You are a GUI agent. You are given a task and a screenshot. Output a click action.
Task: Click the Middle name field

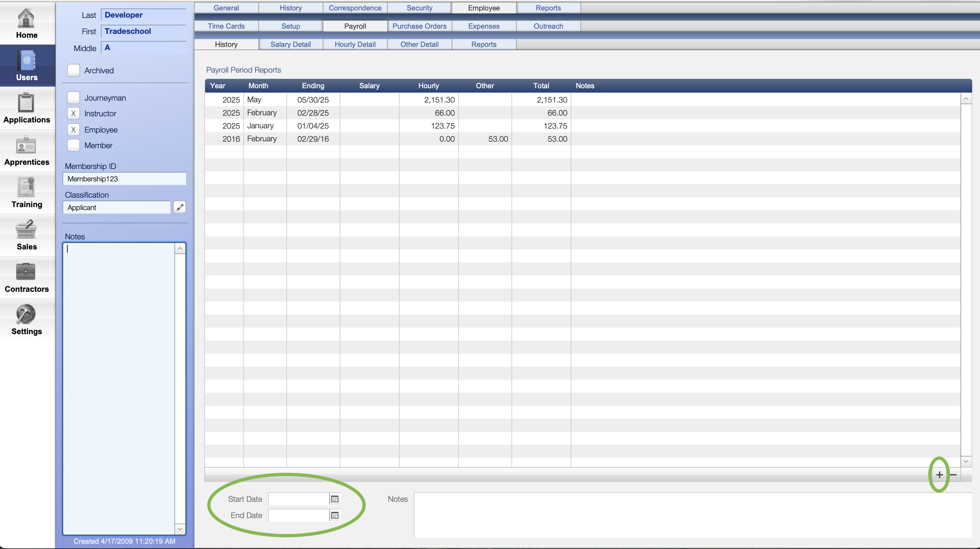(x=143, y=48)
